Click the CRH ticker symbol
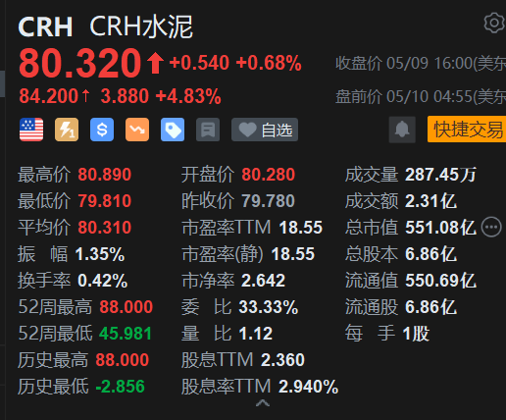This screenshot has height=420, width=506. [x=45, y=26]
